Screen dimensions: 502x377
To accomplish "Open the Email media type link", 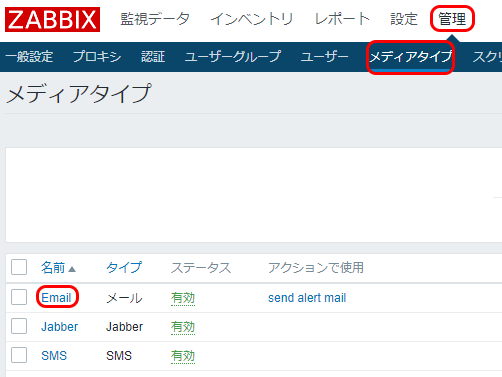I will pyautogui.click(x=56, y=297).
